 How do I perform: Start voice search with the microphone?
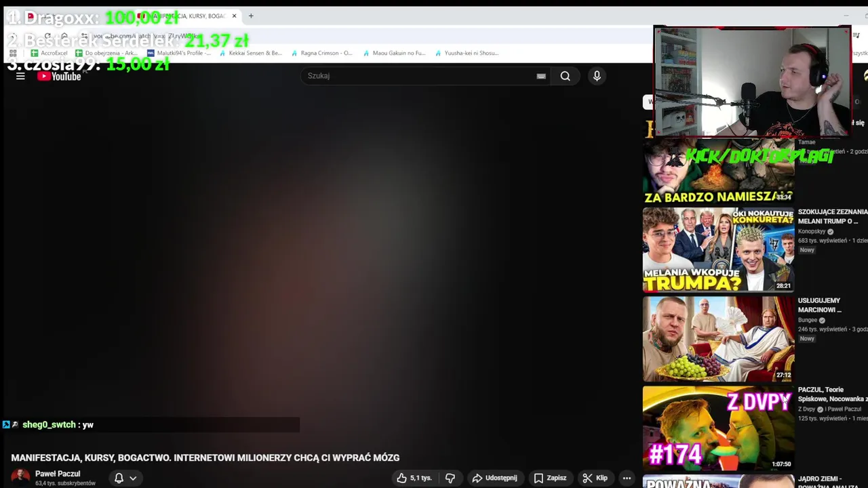(597, 76)
